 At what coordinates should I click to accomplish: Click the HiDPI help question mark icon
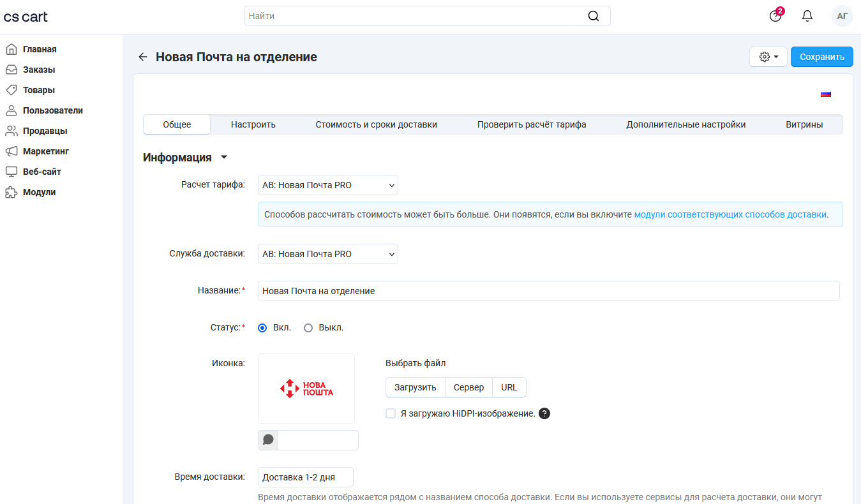(x=544, y=413)
